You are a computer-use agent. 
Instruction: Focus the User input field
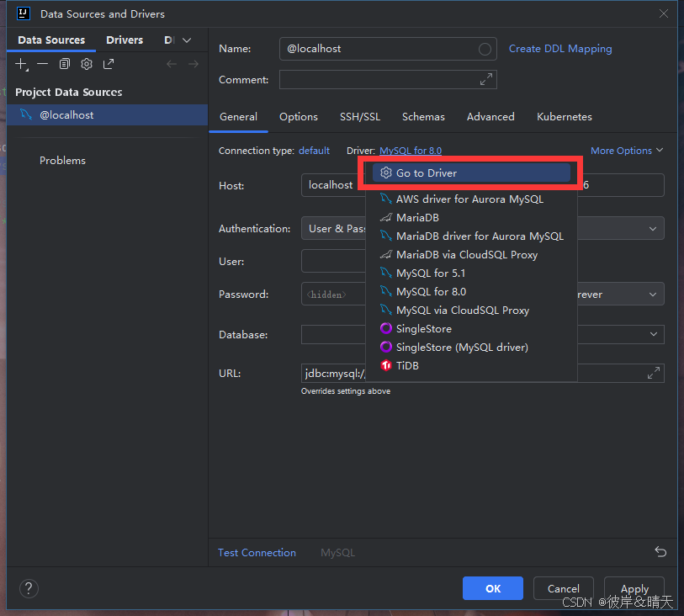[333, 261]
